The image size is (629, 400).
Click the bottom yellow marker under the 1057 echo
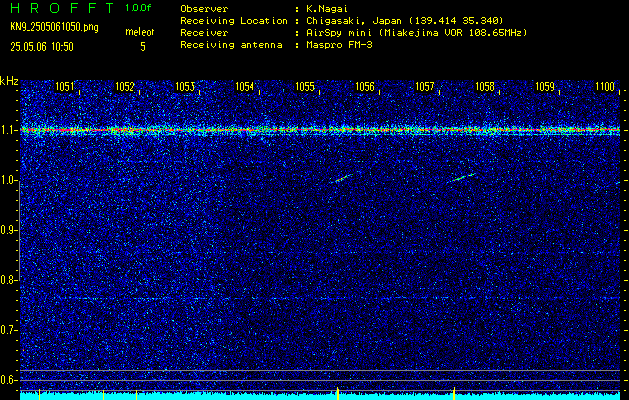coord(454,394)
